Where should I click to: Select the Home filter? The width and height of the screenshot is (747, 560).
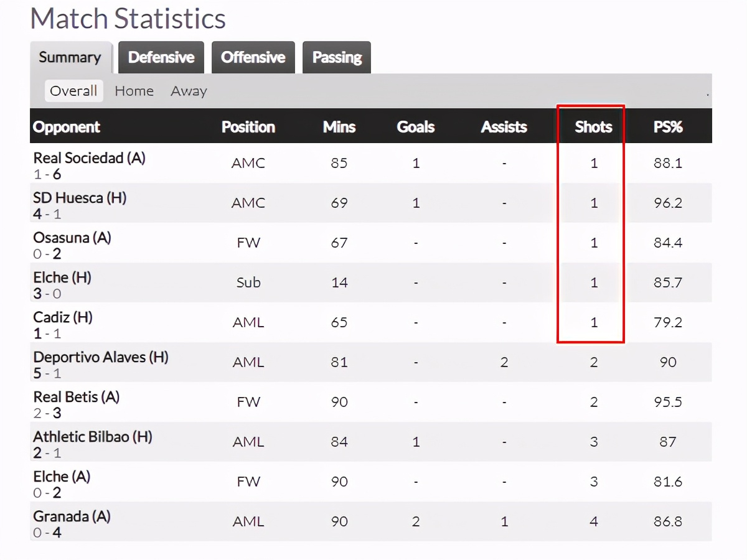[x=134, y=91]
